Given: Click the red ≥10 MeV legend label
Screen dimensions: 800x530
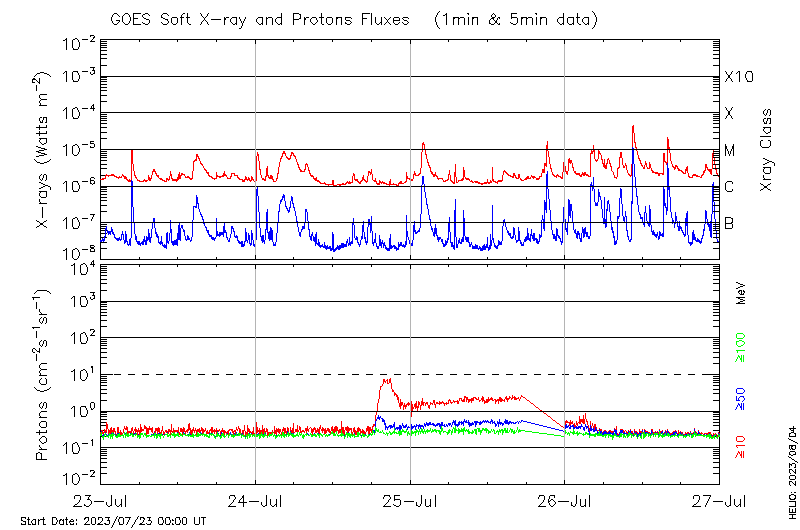Looking at the screenshot, I should click(742, 449).
